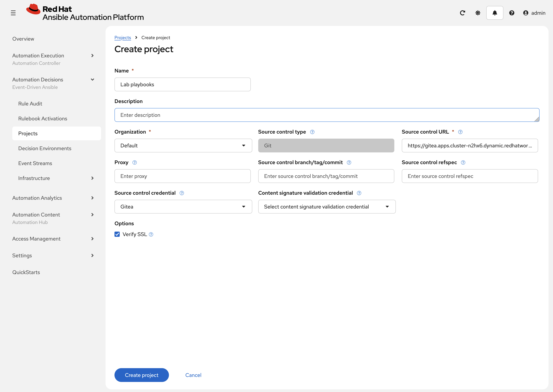Open the help question mark icon

(512, 13)
